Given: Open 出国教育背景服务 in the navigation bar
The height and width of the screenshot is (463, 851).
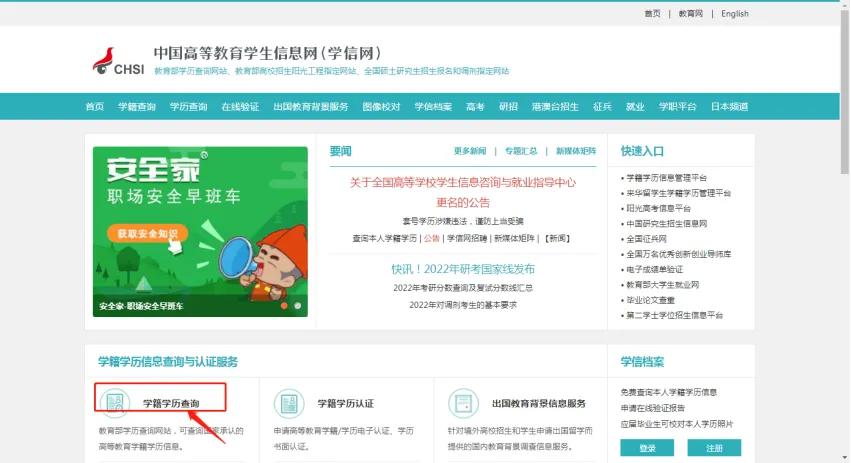Looking at the screenshot, I should point(310,106).
